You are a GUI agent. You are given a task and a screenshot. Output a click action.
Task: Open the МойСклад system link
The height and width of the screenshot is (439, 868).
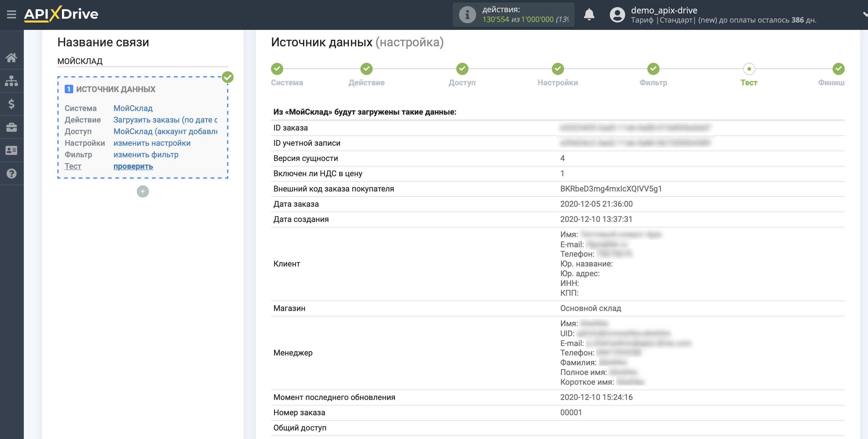[x=133, y=109]
